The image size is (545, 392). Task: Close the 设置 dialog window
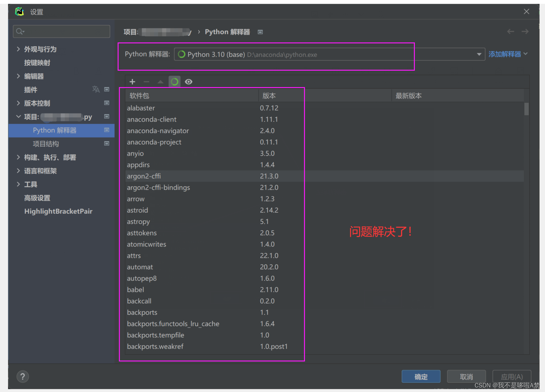click(526, 12)
